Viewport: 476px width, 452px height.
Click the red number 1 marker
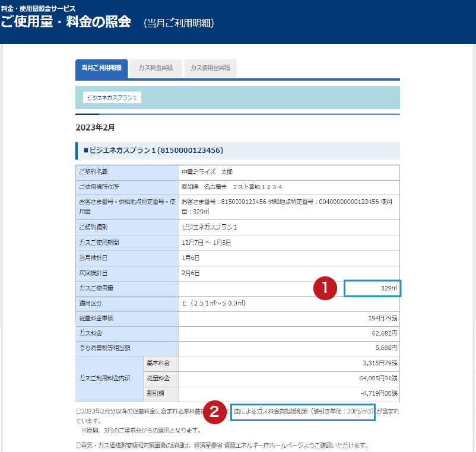(x=325, y=288)
